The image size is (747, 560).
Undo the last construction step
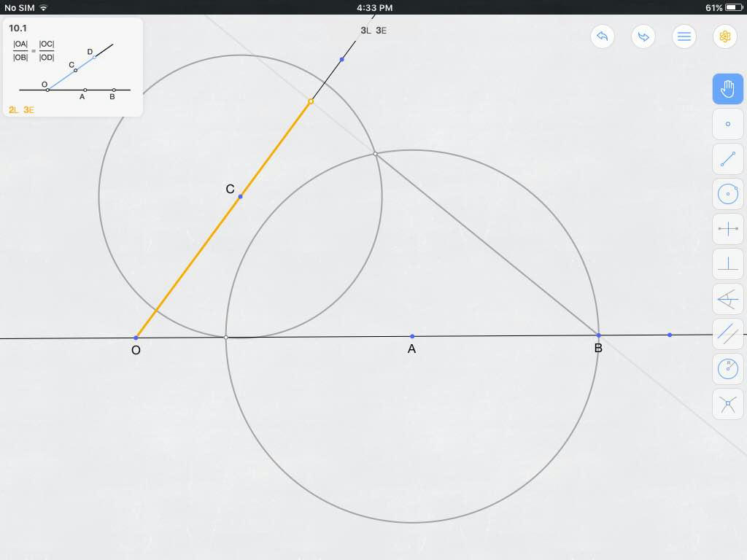602,36
